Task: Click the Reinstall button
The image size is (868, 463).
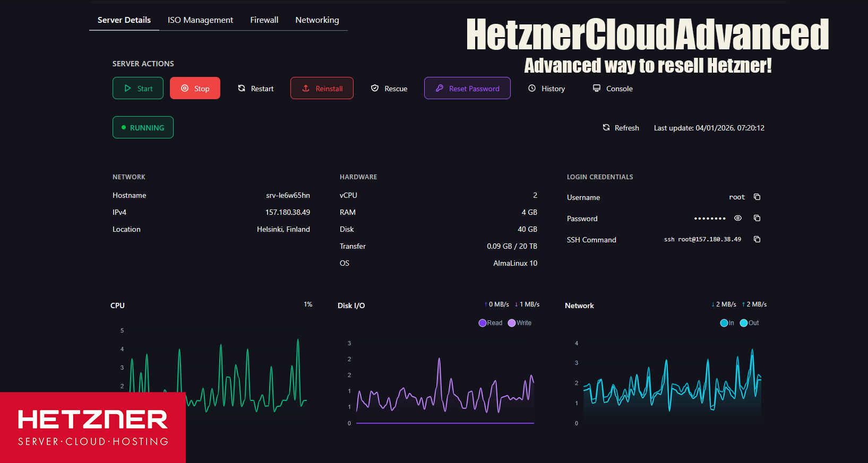Action: click(322, 88)
